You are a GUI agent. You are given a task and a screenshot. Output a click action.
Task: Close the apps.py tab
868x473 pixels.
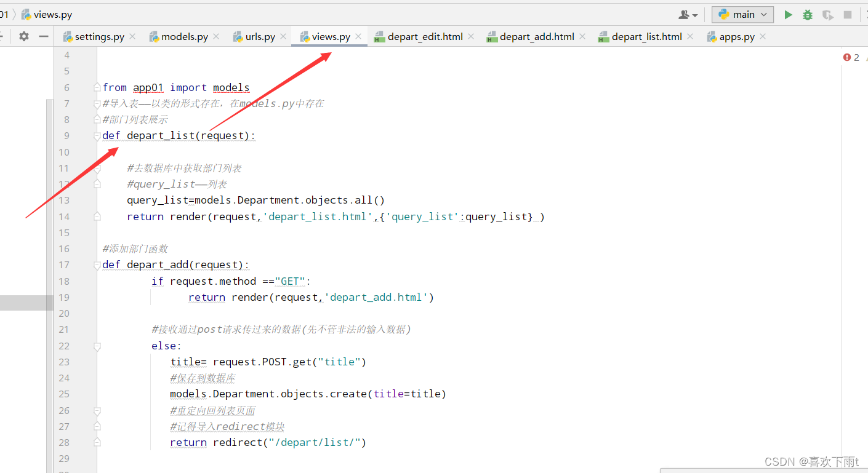763,36
